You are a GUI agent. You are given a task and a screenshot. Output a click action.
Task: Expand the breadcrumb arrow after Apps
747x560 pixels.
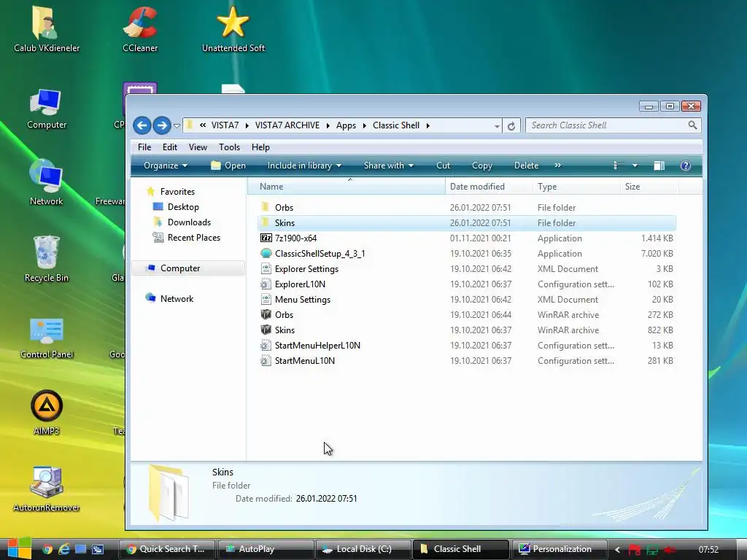365,125
